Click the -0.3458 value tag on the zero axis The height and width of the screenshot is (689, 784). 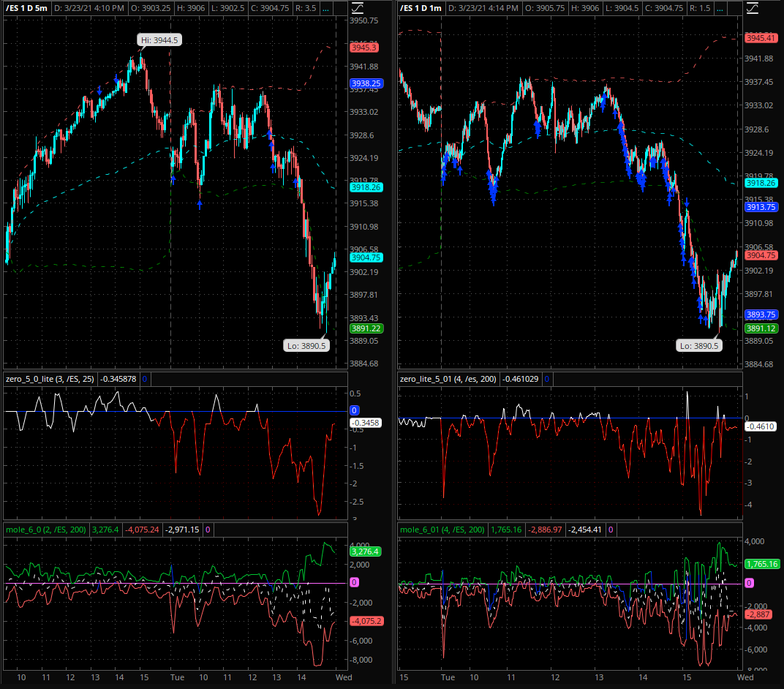coord(364,423)
